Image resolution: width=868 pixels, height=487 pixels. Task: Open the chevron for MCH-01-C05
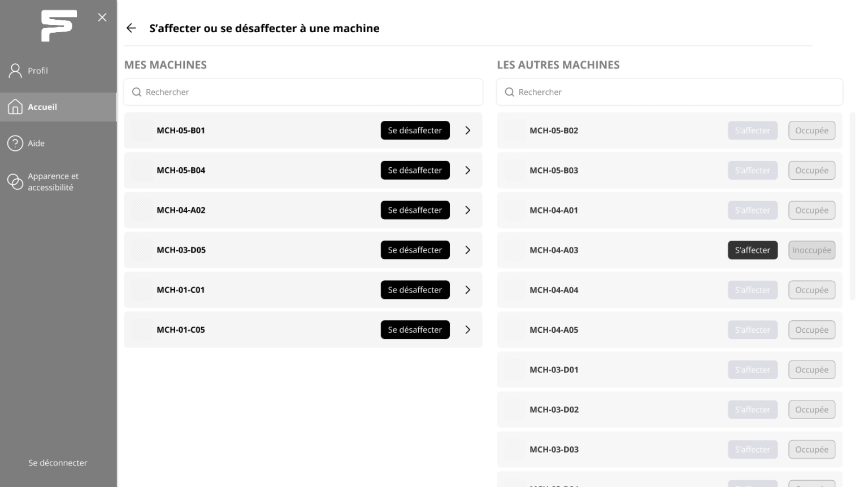pyautogui.click(x=468, y=330)
